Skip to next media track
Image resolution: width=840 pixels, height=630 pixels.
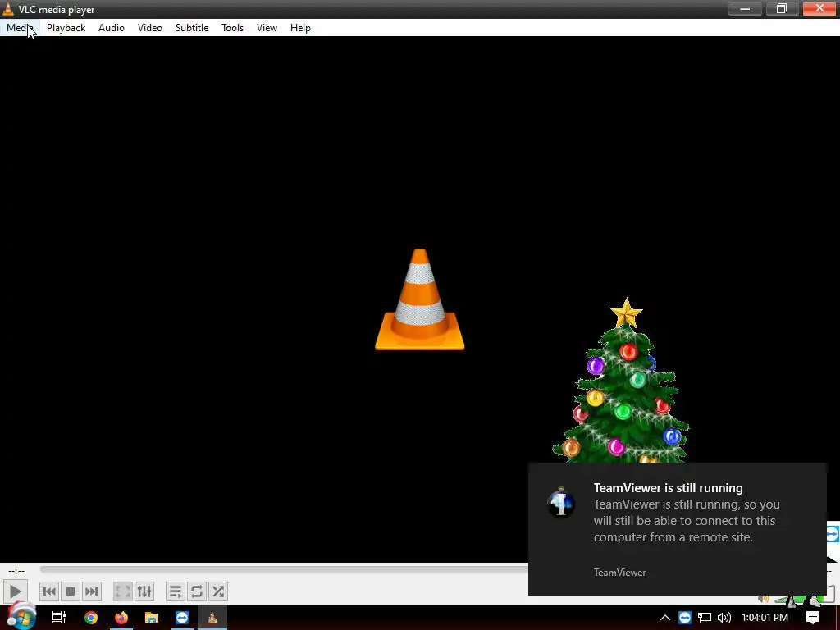tap(92, 591)
